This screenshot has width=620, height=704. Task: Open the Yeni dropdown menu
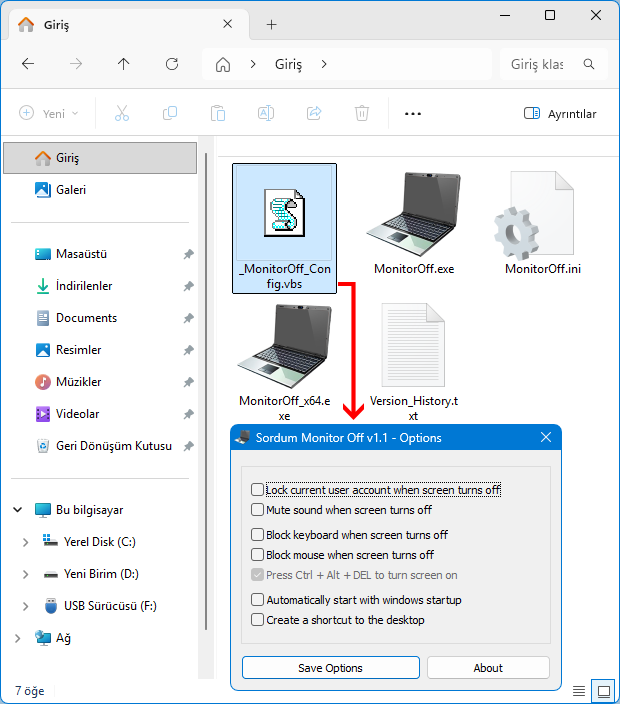tap(50, 114)
